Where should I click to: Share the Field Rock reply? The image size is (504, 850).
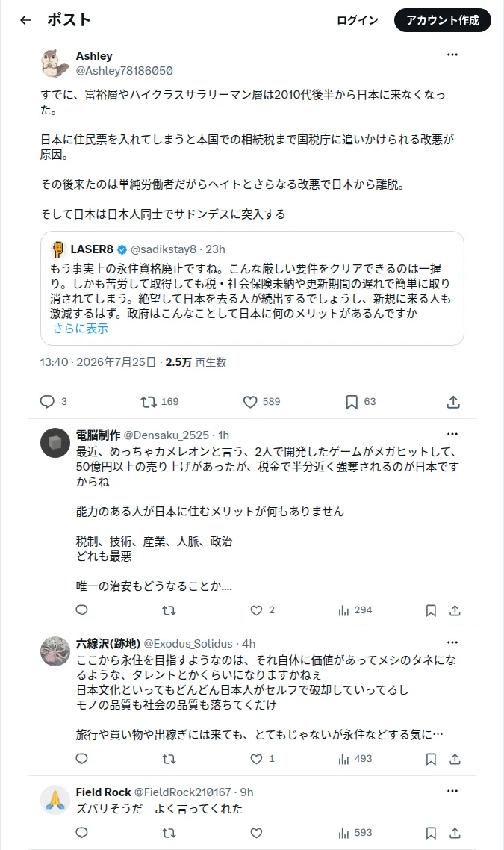(x=455, y=833)
